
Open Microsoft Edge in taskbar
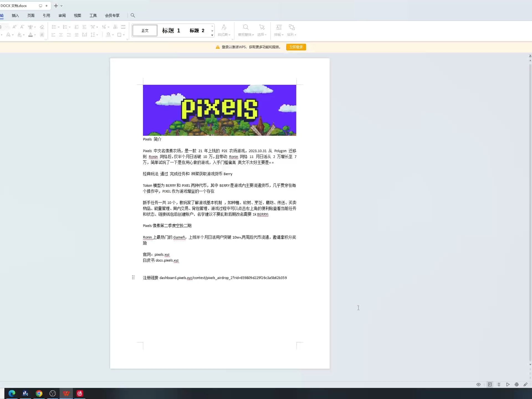tap(12, 393)
